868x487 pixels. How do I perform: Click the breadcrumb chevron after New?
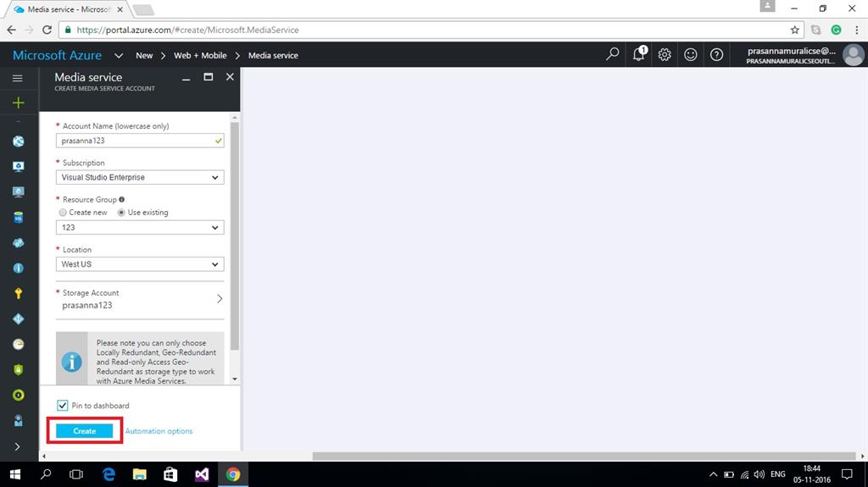click(164, 55)
